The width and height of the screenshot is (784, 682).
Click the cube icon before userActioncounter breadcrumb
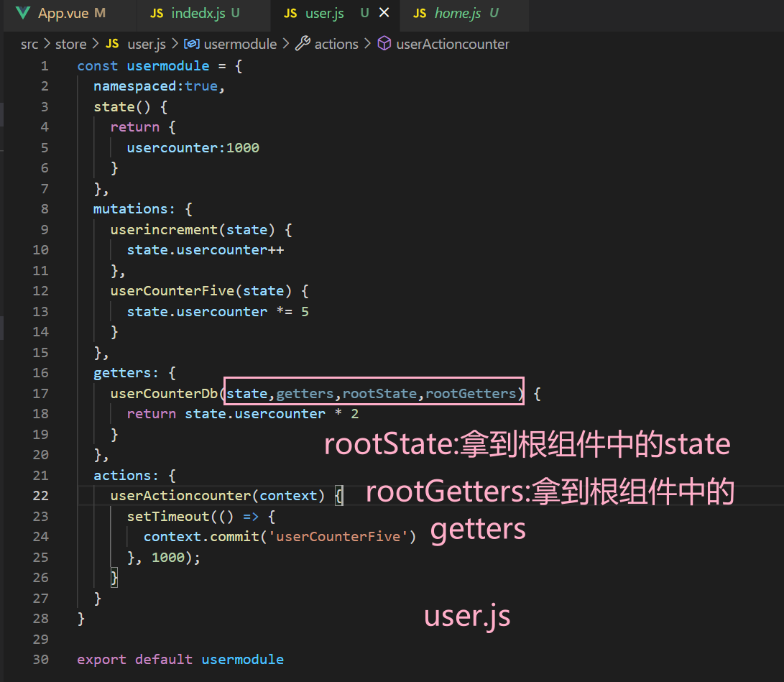(384, 44)
